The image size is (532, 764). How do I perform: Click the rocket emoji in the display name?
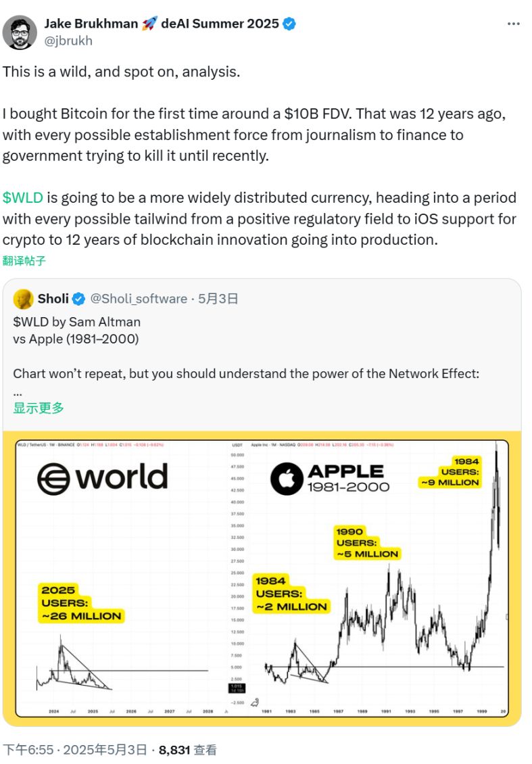pos(149,24)
